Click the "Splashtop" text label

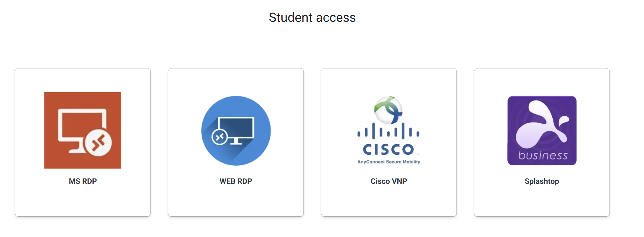542,181
